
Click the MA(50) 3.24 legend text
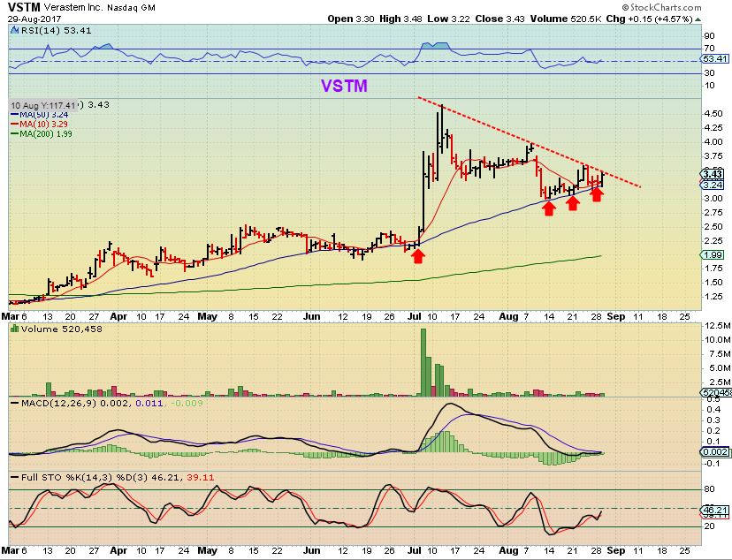click(44, 115)
